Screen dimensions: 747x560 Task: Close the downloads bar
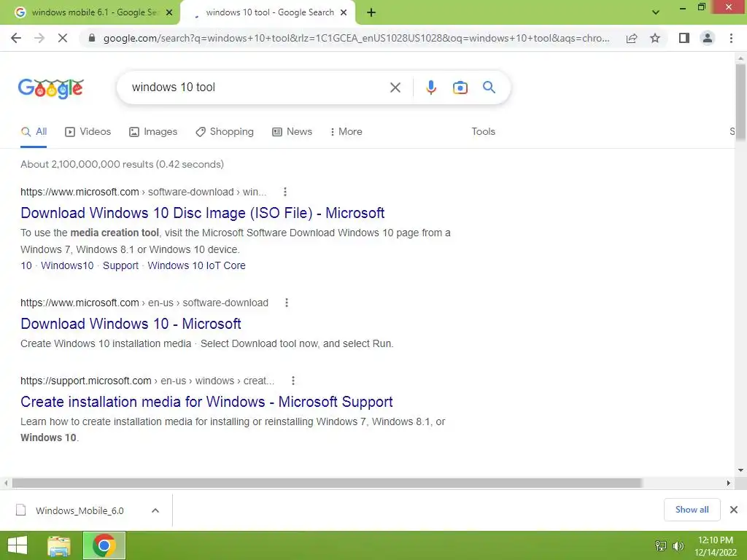(x=734, y=510)
